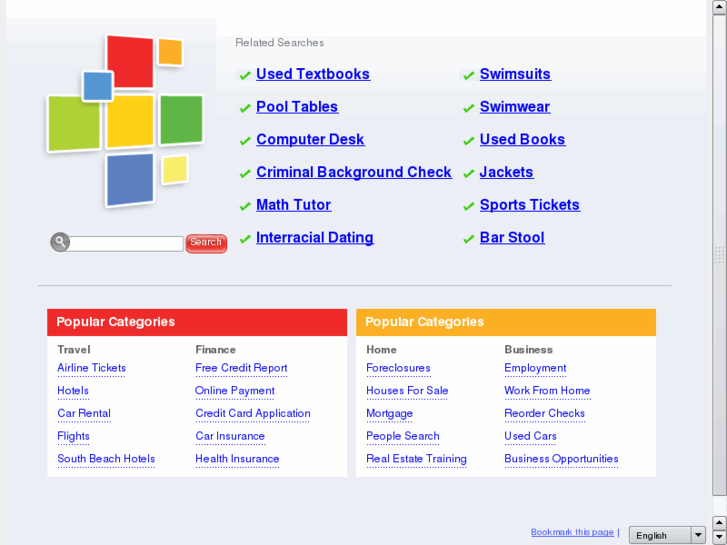Viewport: 727px width, 545px height.
Task: Open the Reorder Checks link
Action: 544,414
